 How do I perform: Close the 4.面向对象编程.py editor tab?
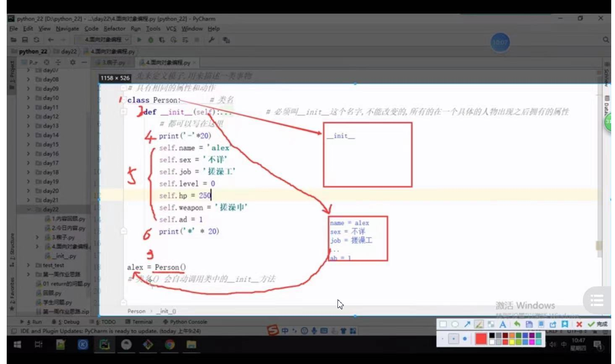coord(194,63)
